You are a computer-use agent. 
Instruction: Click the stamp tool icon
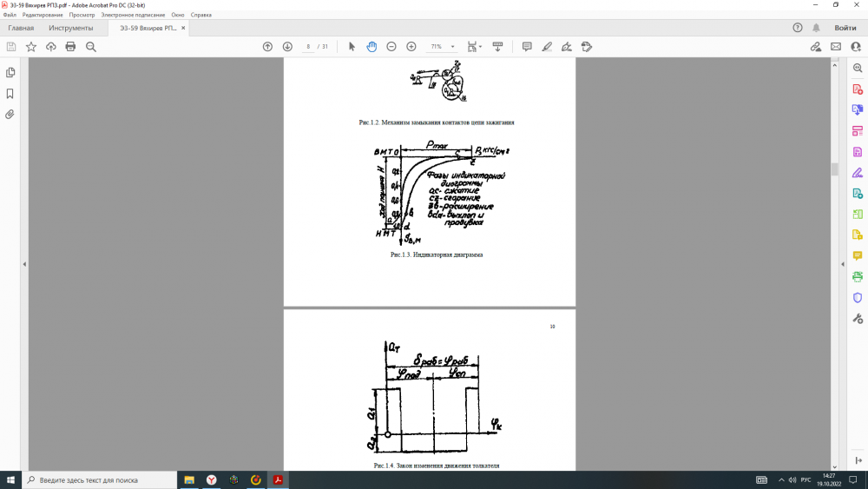coord(587,47)
